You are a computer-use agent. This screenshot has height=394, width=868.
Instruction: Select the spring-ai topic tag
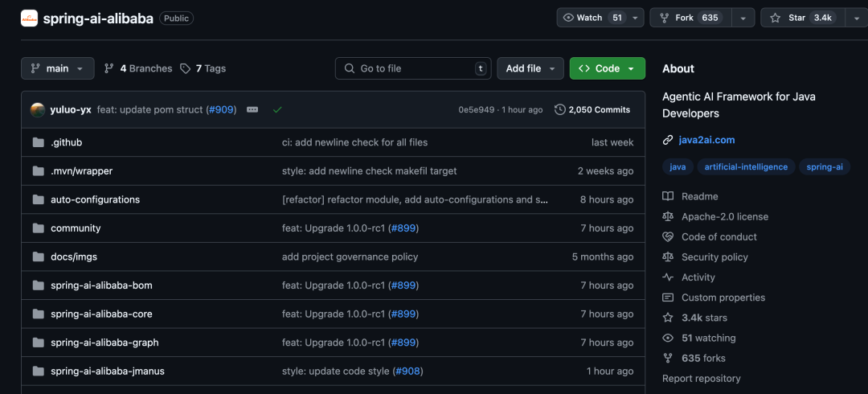[825, 166]
